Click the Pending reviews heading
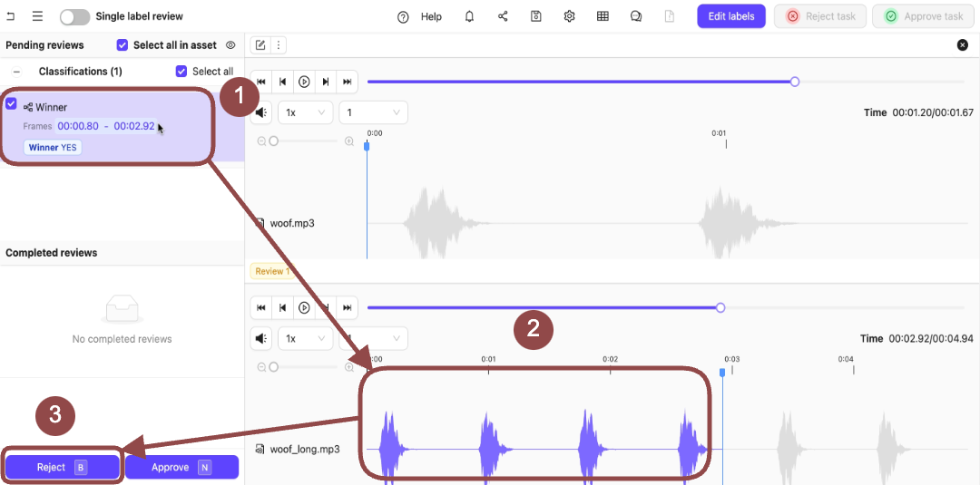The height and width of the screenshot is (485, 980). (44, 45)
